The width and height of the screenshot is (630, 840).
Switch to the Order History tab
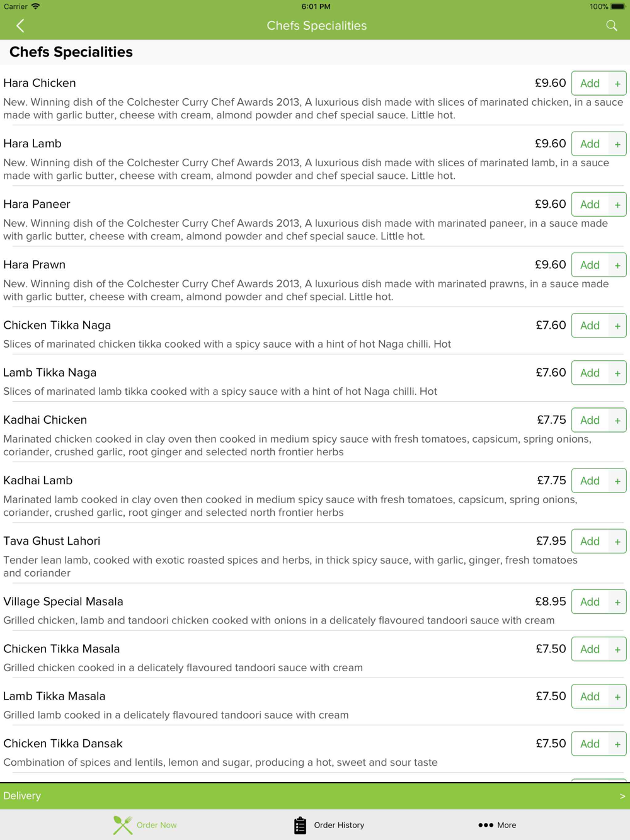pyautogui.click(x=329, y=825)
